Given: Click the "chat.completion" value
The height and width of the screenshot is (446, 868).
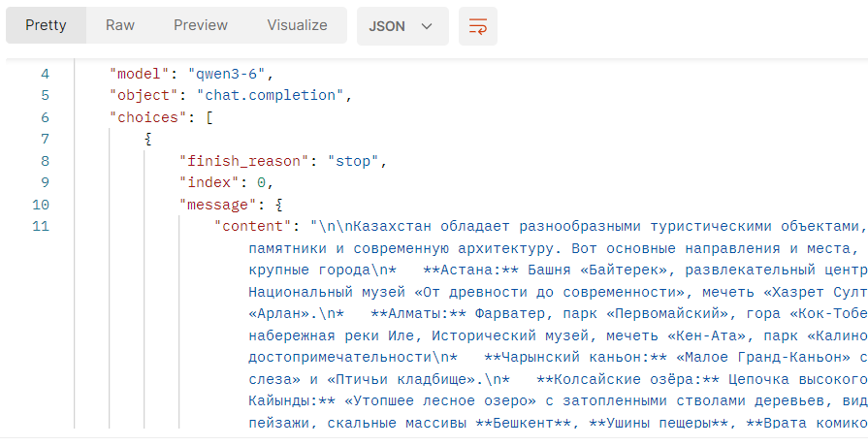Looking at the screenshot, I should (271, 95).
